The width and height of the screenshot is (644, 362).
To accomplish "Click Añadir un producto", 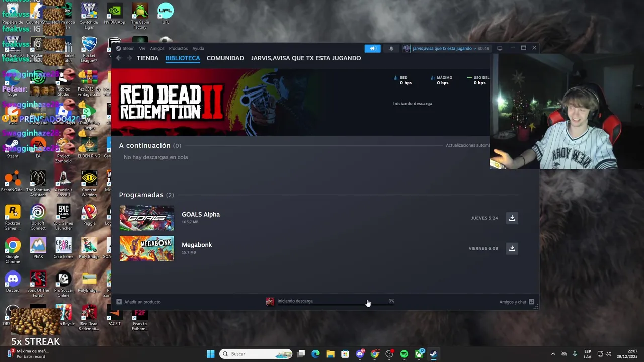I will tap(142, 302).
